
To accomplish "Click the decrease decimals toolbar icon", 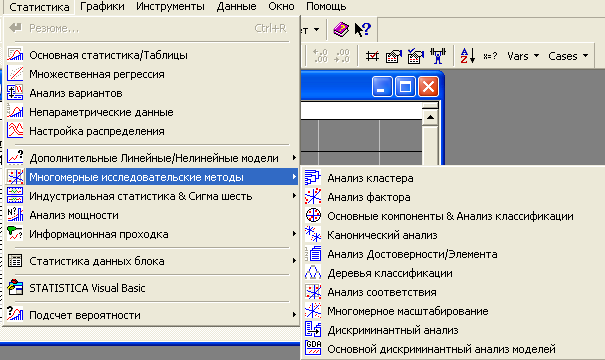I will [x=342, y=56].
